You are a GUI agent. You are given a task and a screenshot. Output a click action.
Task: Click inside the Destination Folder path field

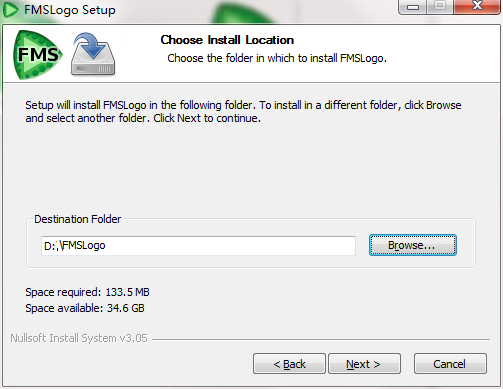pos(198,246)
